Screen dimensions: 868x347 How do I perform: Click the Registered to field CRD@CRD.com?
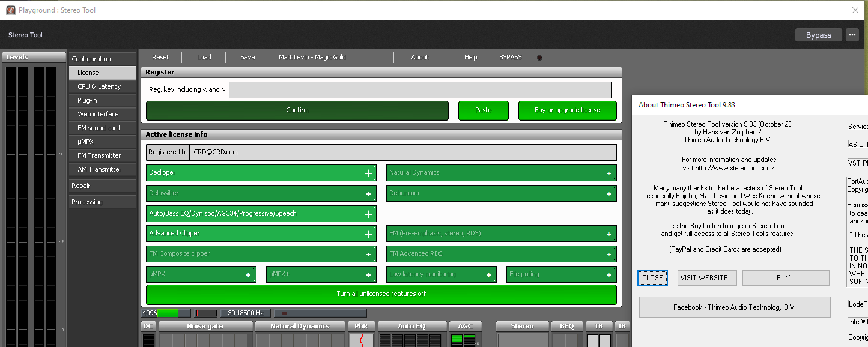coord(403,152)
